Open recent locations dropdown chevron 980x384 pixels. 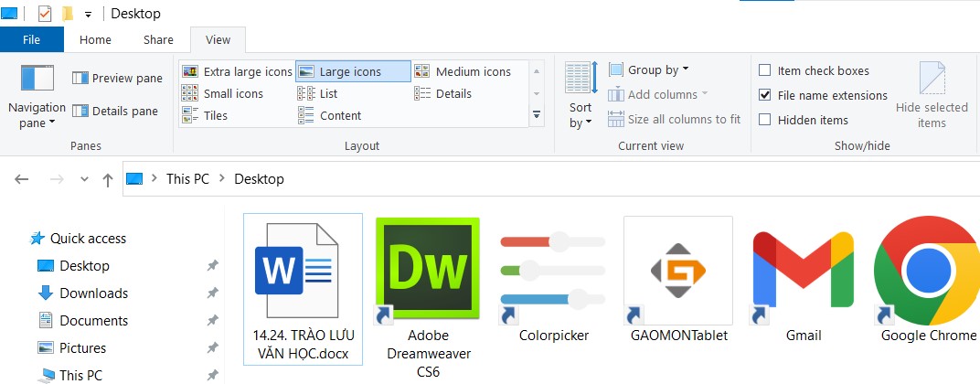[x=85, y=179]
